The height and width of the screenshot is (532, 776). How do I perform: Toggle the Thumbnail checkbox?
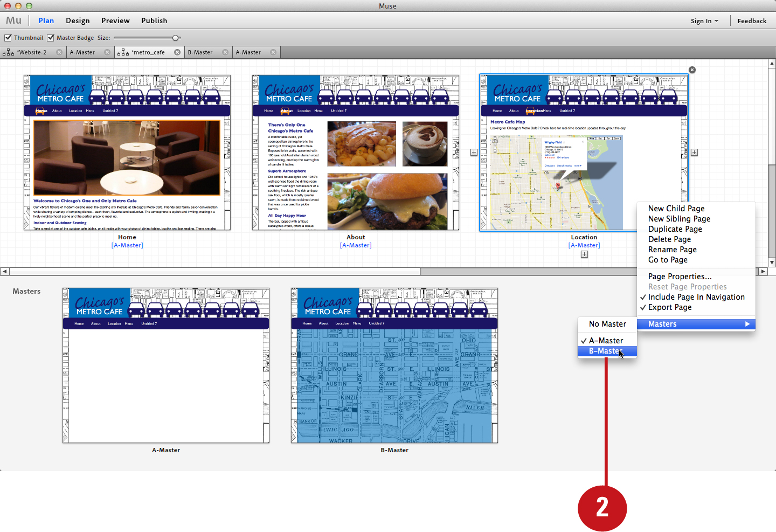click(8, 38)
